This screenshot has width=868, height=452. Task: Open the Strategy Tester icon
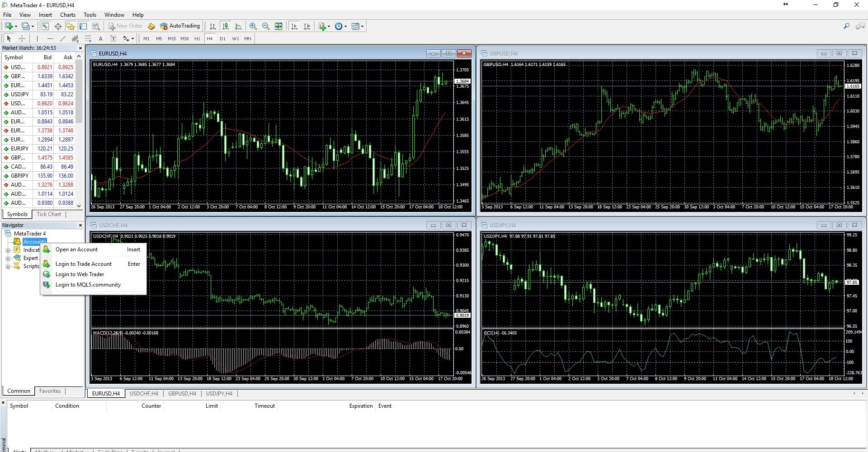click(x=96, y=26)
